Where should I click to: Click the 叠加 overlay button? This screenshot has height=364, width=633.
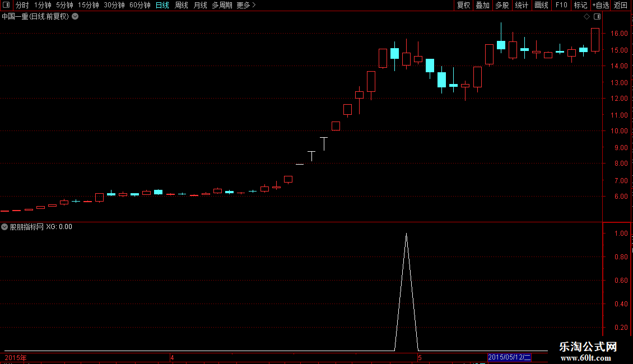click(482, 5)
